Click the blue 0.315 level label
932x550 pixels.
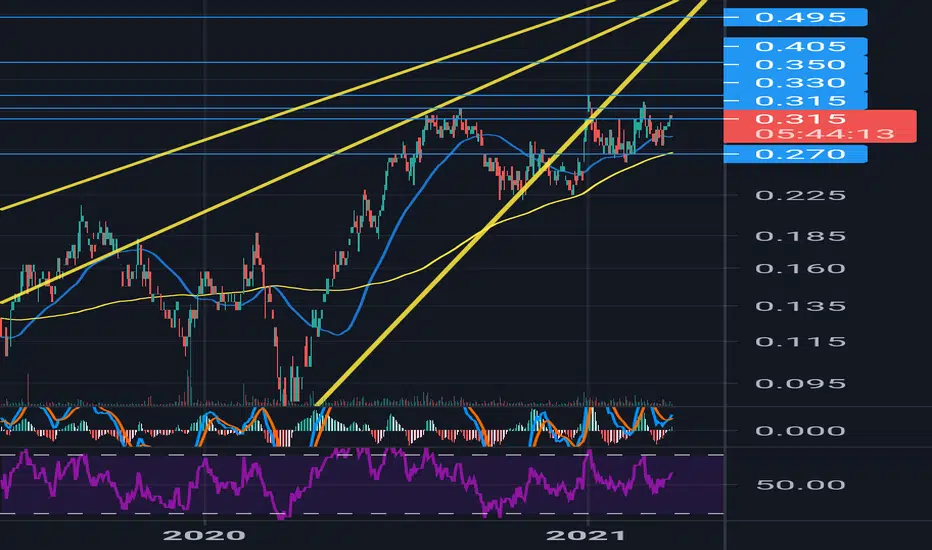tap(795, 100)
